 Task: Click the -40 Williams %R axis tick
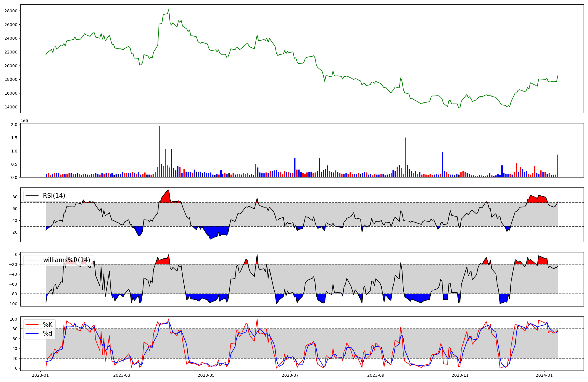click(x=13, y=274)
